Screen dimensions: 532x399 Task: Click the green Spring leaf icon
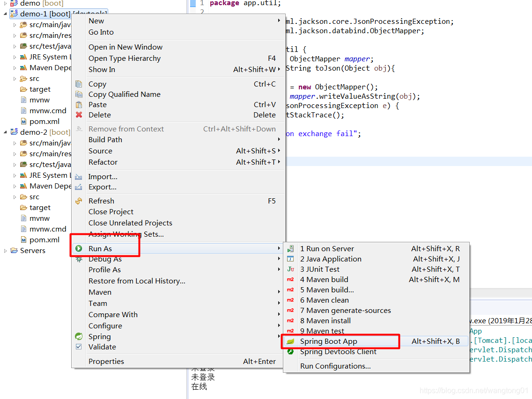(x=79, y=336)
